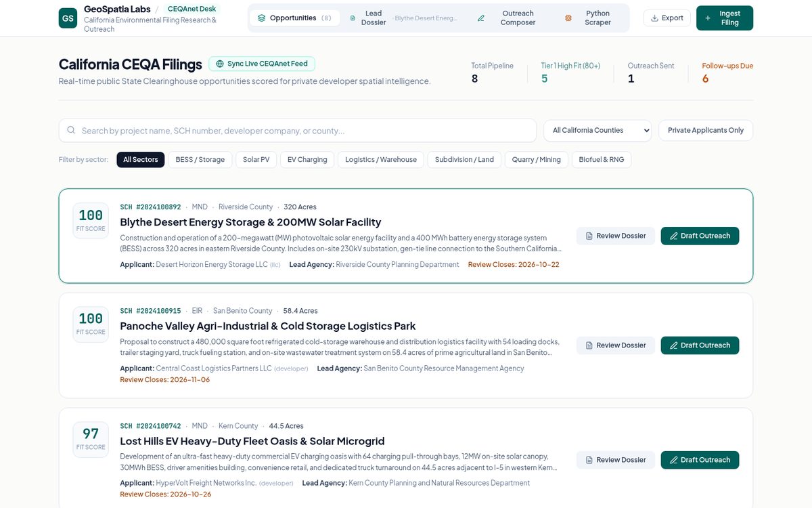Sync the Live CEQAnet Feed
812x508 pixels.
(x=261, y=64)
